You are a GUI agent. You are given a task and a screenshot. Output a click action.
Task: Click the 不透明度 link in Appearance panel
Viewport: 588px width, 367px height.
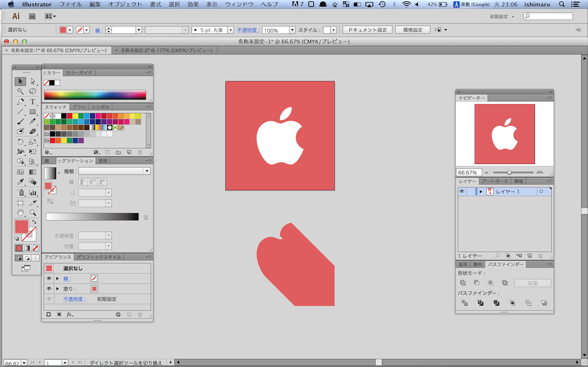click(74, 299)
